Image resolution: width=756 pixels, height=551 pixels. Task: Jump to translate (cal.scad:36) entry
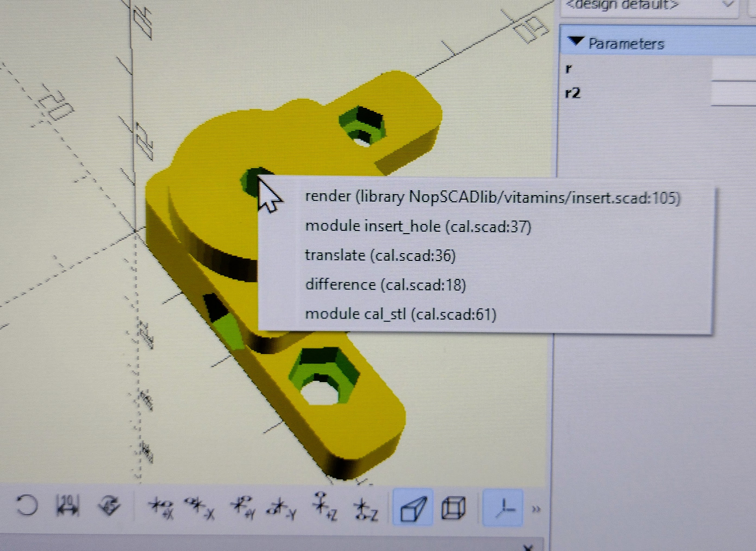[380, 256]
